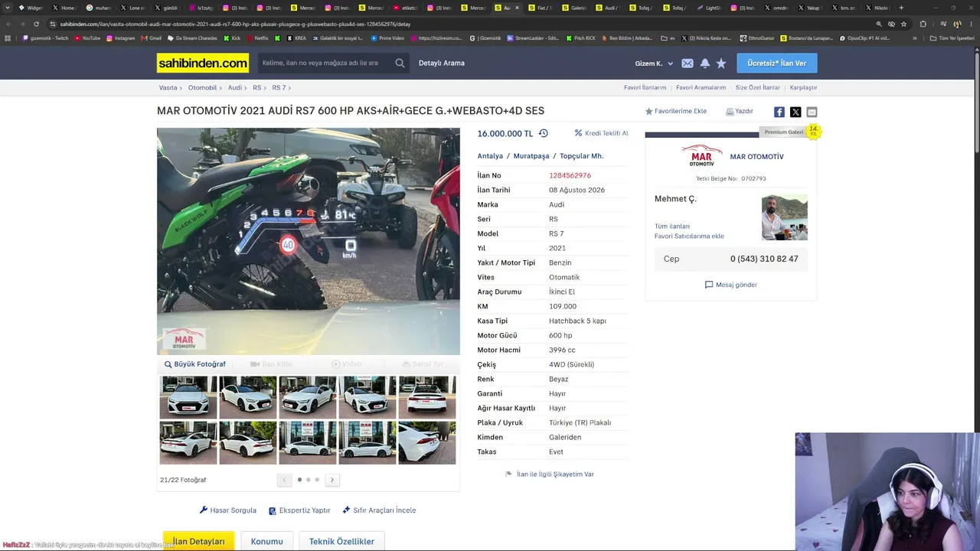Click Favorilerime Ekle to favorite the listing

[675, 112]
